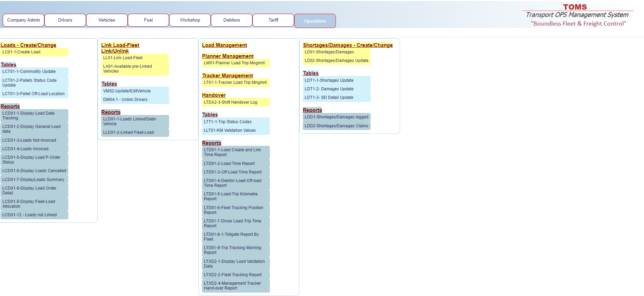The height and width of the screenshot is (296, 644).
Task: Click DM04-1 - Unlink Drivers
Action: (x=125, y=100)
